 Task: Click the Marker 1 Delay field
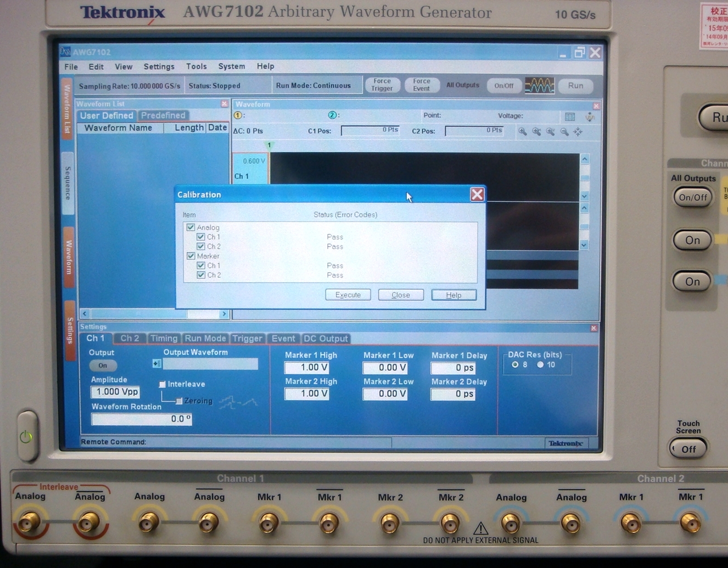(453, 368)
